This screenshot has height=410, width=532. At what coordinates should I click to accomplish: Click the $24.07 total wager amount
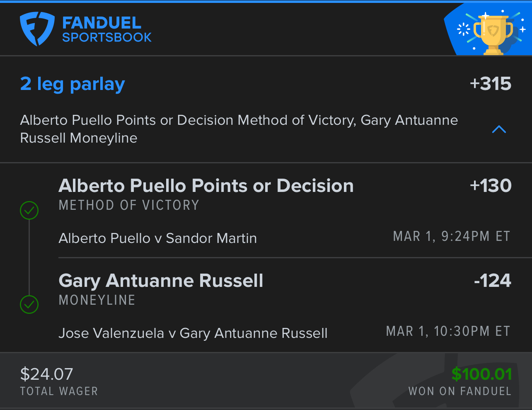(x=46, y=374)
